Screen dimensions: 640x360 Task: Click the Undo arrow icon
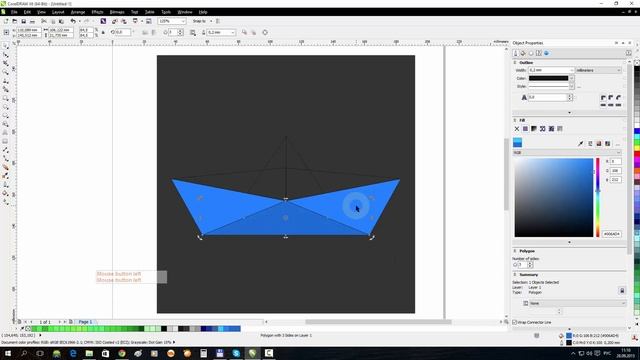tap(73, 21)
